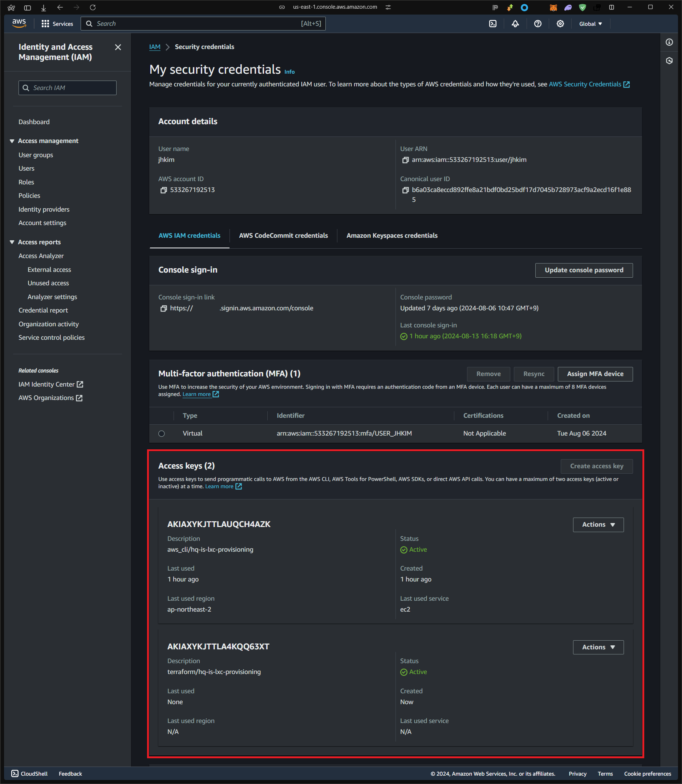Click the IAM breadcrumb link
The width and height of the screenshot is (682, 784).
[x=154, y=47]
